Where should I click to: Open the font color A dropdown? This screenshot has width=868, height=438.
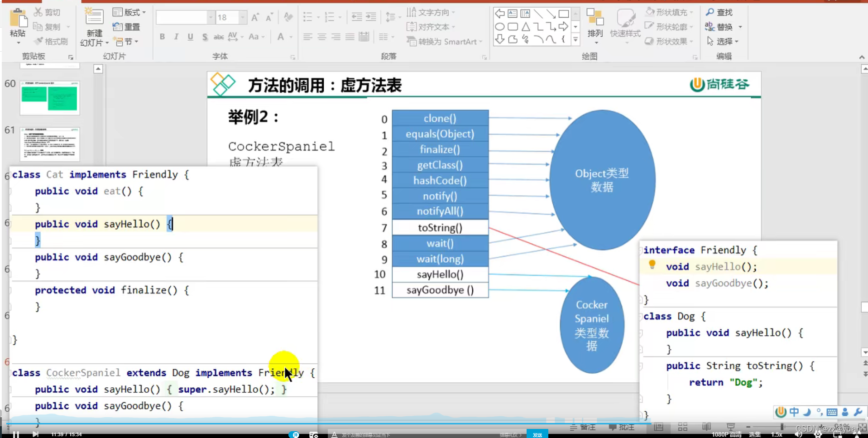(291, 37)
